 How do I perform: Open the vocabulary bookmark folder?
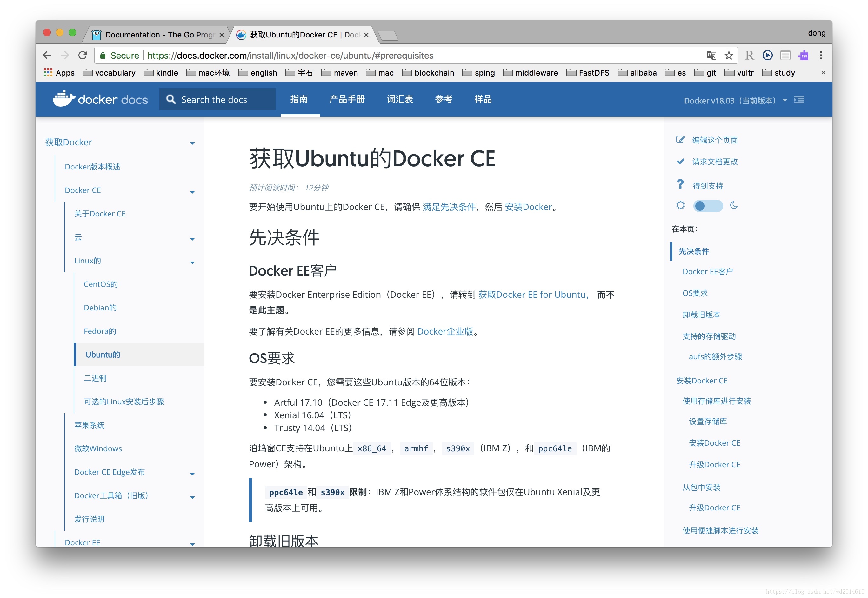click(109, 73)
